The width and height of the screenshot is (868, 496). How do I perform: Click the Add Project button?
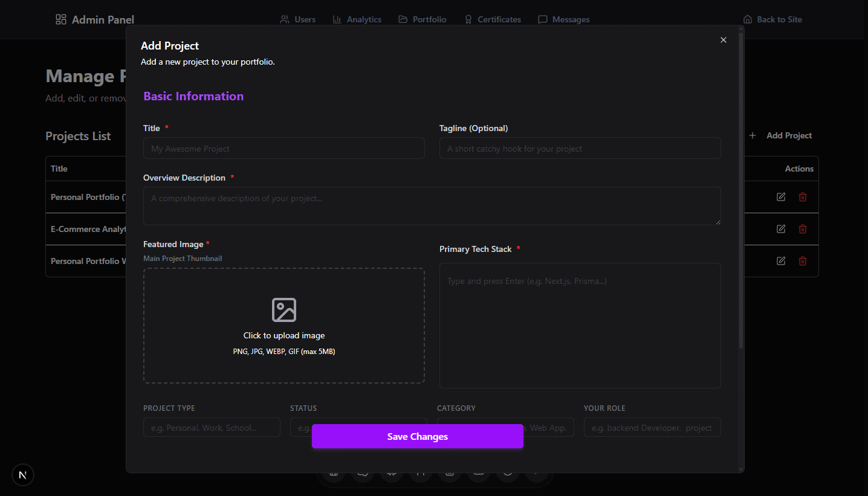point(782,135)
